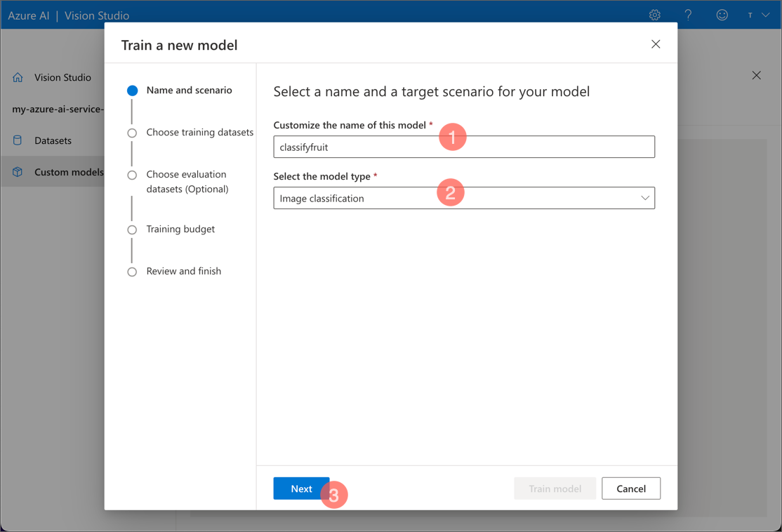Select the Choose evaluation datasets step
Viewport: 782px width, 532px height.
coord(178,182)
